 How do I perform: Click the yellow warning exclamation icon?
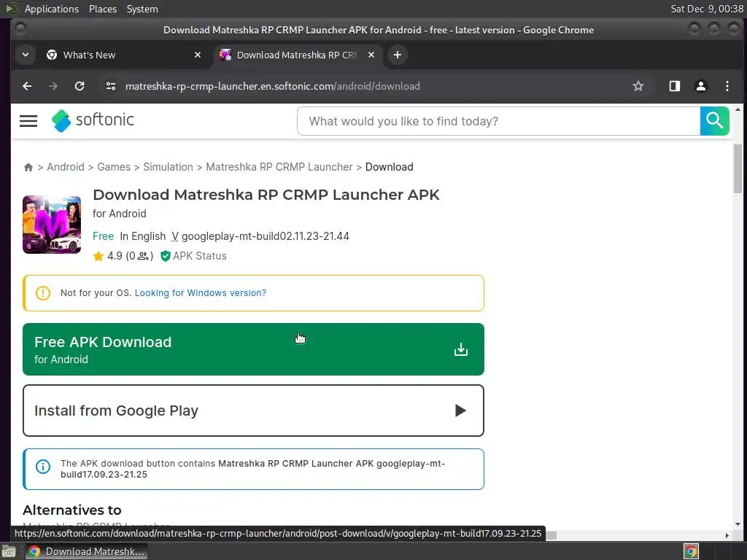point(43,293)
